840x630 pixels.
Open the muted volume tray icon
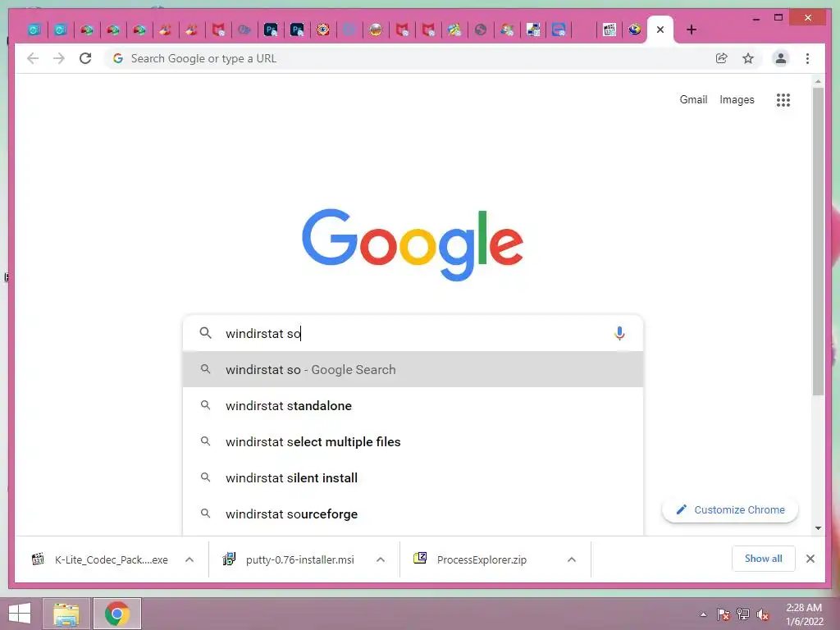(x=763, y=614)
